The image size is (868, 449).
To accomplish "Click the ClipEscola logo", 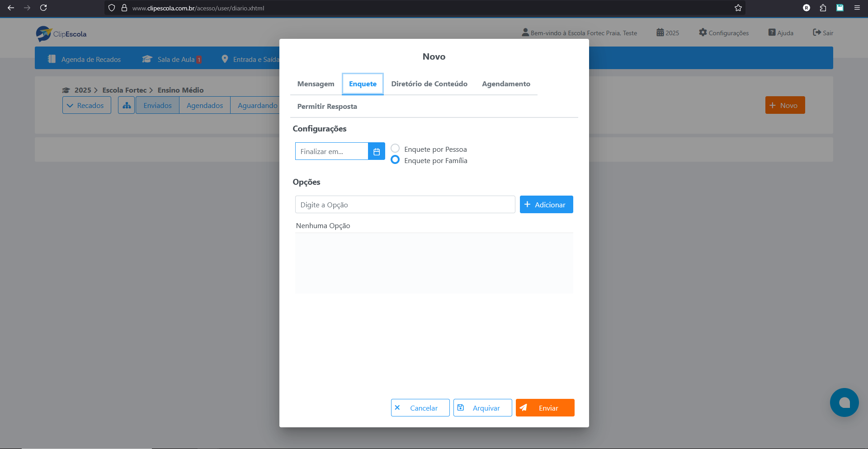I will pyautogui.click(x=61, y=34).
